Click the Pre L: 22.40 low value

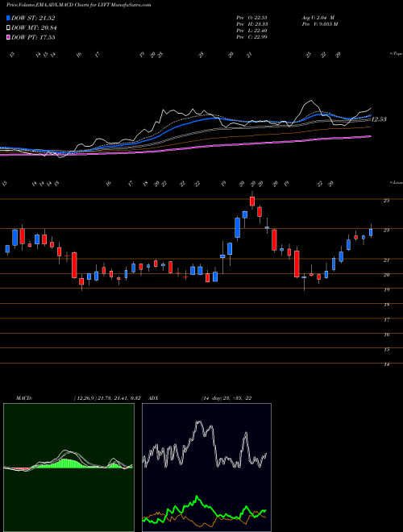[x=251, y=31]
